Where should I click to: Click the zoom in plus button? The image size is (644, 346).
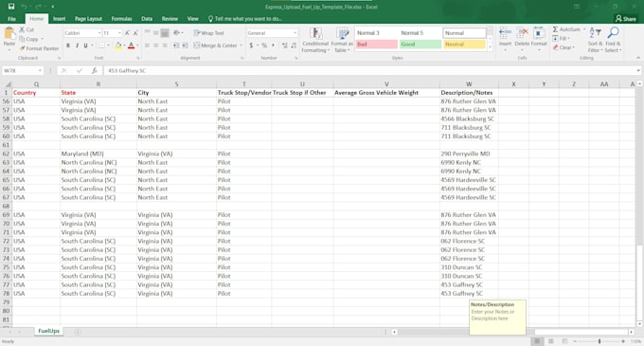623,341
